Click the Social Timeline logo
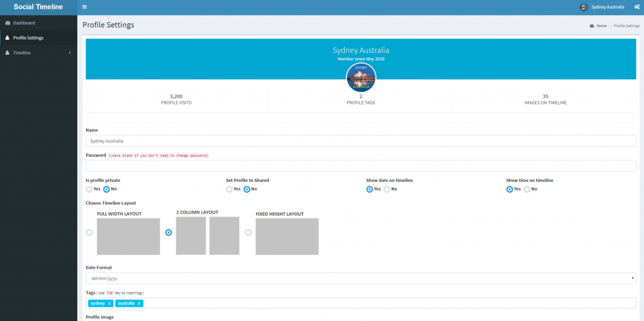The height and width of the screenshot is (321, 644). tap(38, 7)
